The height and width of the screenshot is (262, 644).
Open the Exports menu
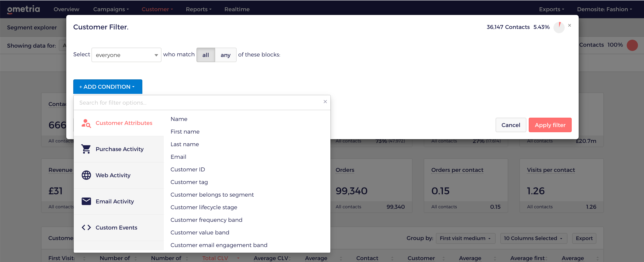click(552, 9)
